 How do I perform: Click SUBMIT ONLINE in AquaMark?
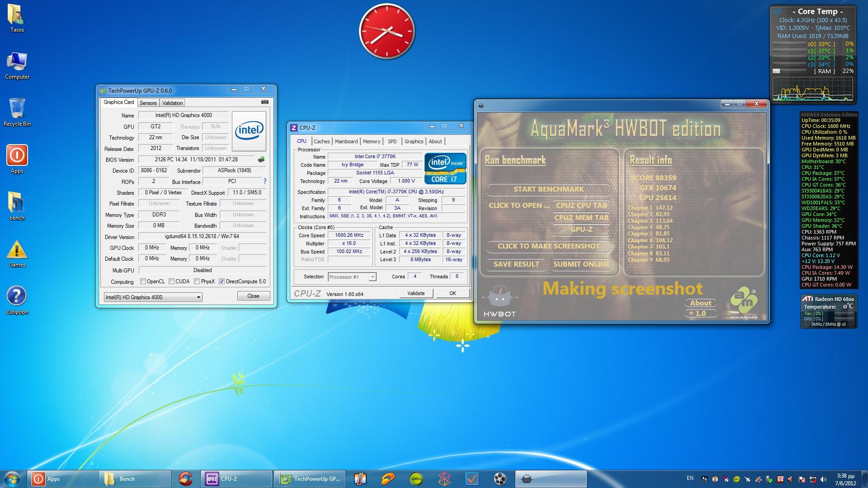[x=581, y=264]
